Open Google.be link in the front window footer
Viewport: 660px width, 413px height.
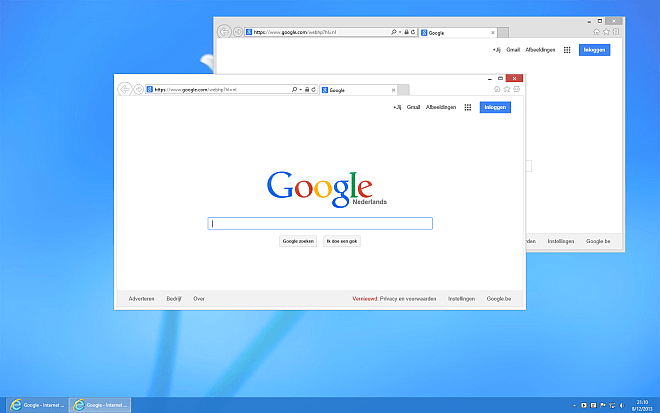(499, 299)
